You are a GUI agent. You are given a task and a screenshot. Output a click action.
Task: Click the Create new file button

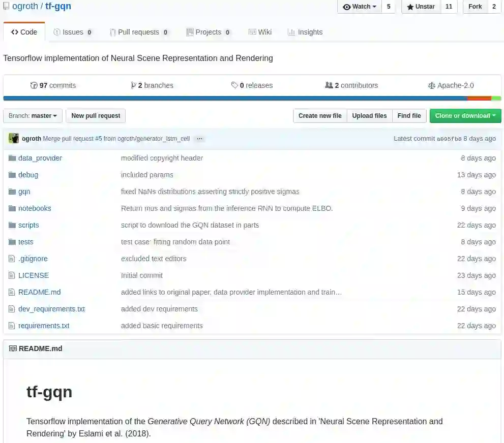click(x=320, y=115)
